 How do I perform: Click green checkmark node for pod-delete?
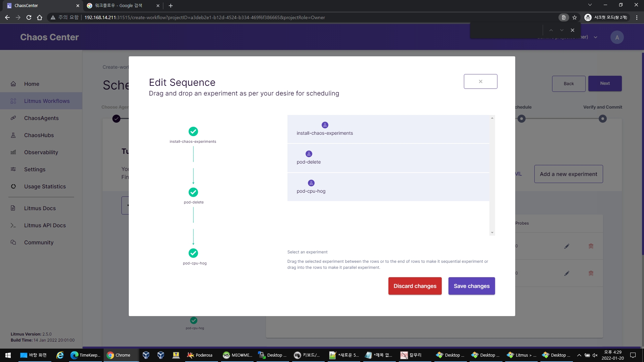[x=193, y=192]
